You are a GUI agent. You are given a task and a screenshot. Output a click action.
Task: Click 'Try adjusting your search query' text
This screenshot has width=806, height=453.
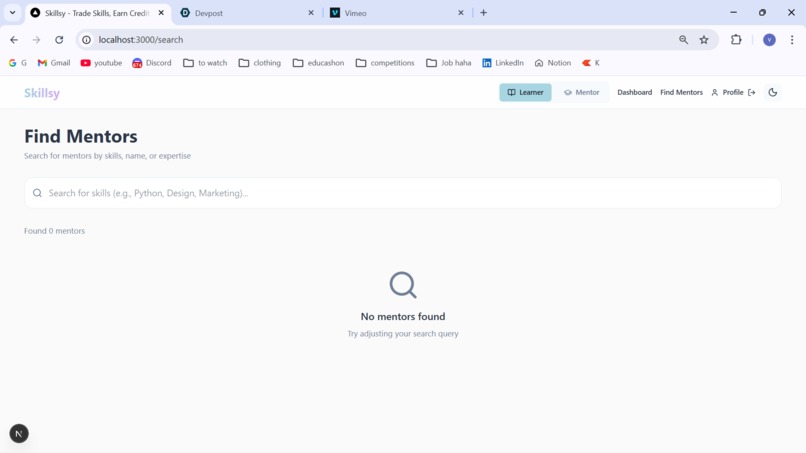(x=402, y=334)
